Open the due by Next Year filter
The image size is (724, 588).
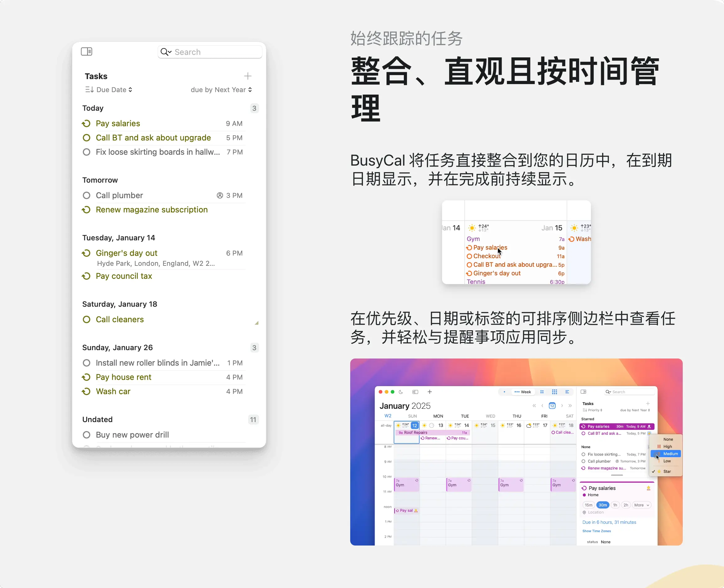click(221, 90)
